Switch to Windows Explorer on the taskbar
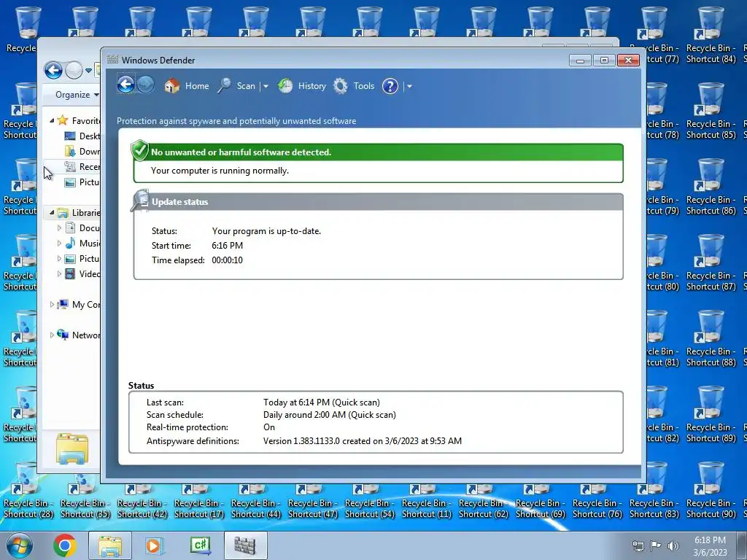This screenshot has width=747, height=560. (x=110, y=545)
